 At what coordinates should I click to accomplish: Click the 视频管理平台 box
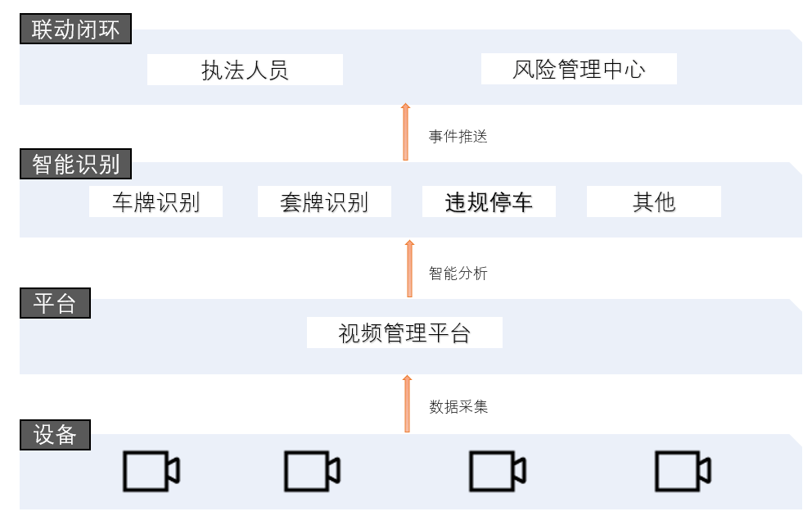tap(404, 333)
